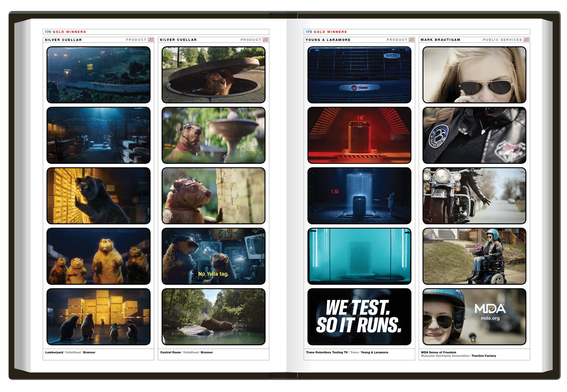Screen dimensions: 567x392
Task: Click the PUBLIC SERVICES category label
Action: (502, 40)
